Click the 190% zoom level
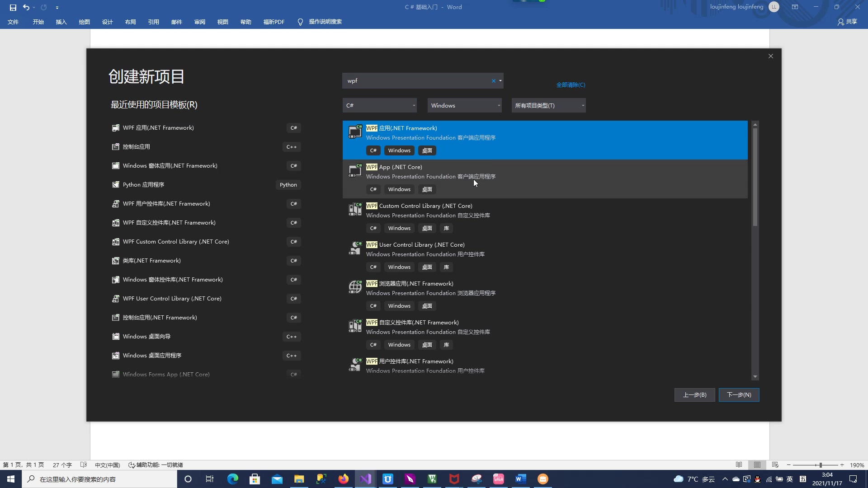 (857, 465)
